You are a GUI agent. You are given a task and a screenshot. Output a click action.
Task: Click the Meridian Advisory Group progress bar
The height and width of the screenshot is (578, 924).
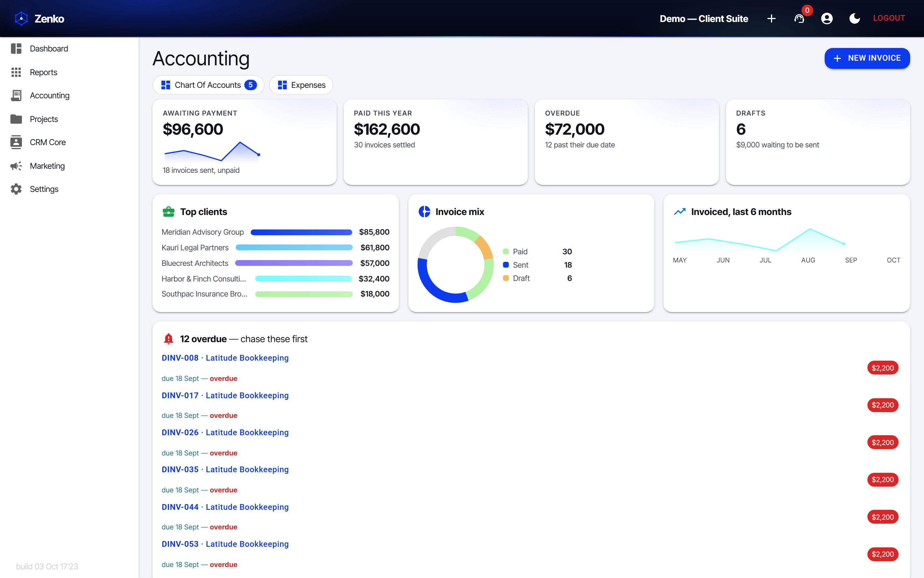coord(301,232)
